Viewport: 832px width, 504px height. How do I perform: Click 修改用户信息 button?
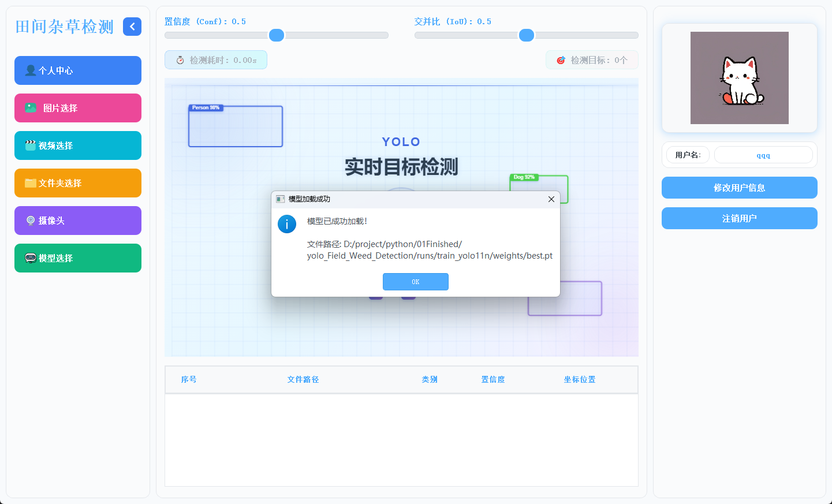click(x=740, y=188)
